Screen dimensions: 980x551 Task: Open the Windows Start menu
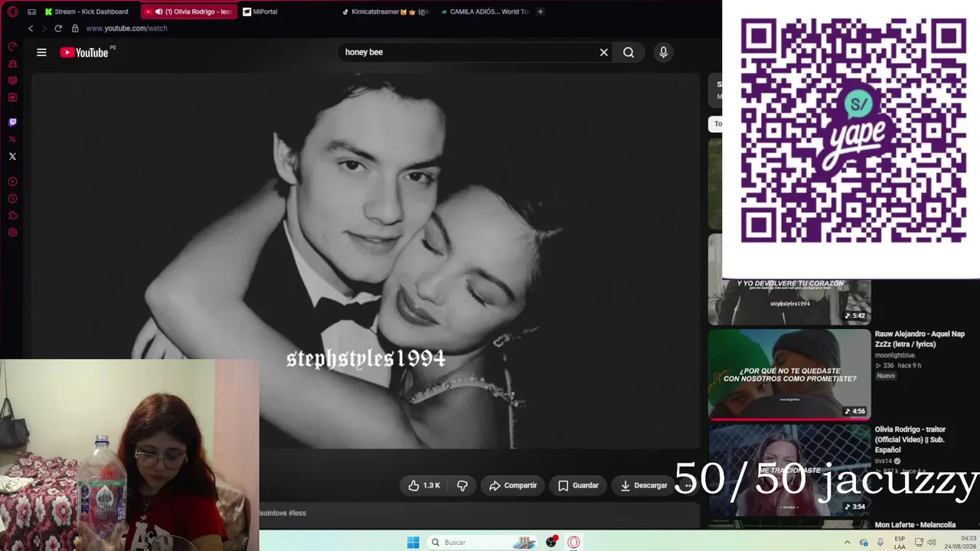click(x=413, y=543)
